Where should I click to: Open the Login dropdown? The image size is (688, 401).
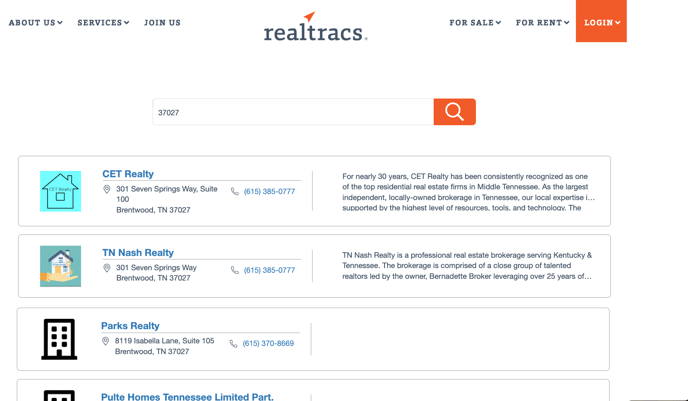click(601, 21)
